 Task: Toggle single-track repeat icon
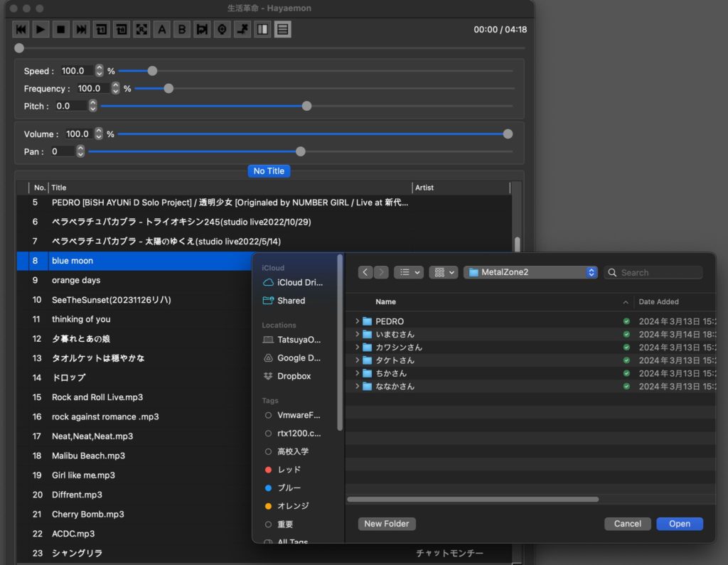(x=102, y=29)
